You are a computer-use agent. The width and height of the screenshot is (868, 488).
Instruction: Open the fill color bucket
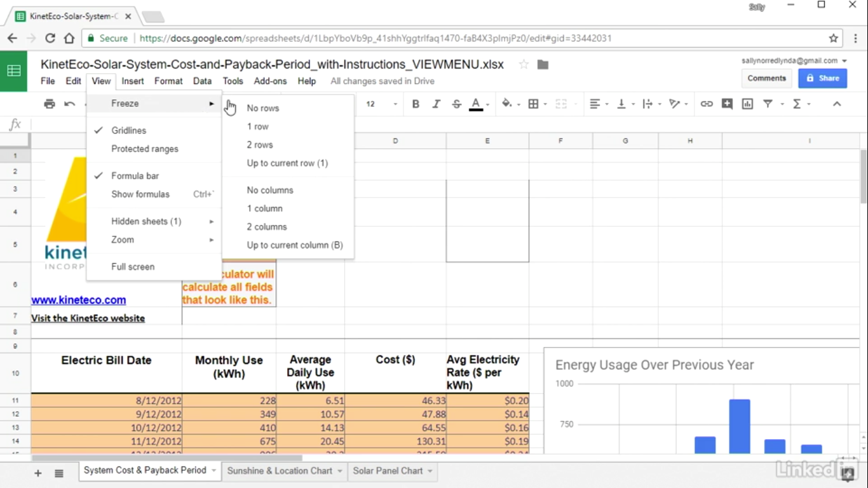tap(506, 104)
